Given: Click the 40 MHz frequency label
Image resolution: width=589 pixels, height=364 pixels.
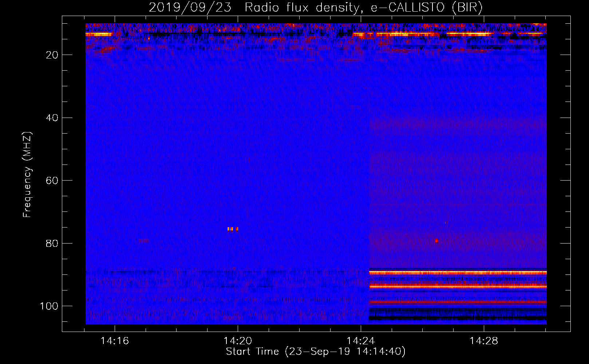Looking at the screenshot, I should (52, 118).
